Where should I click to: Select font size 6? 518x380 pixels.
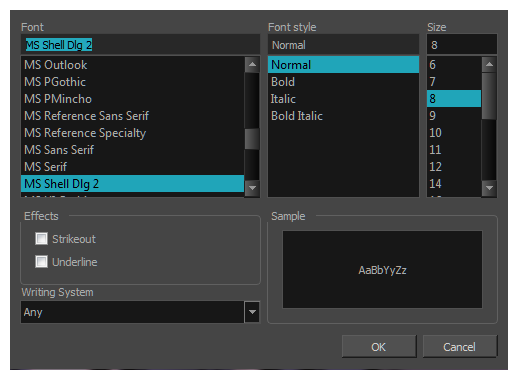(x=454, y=65)
